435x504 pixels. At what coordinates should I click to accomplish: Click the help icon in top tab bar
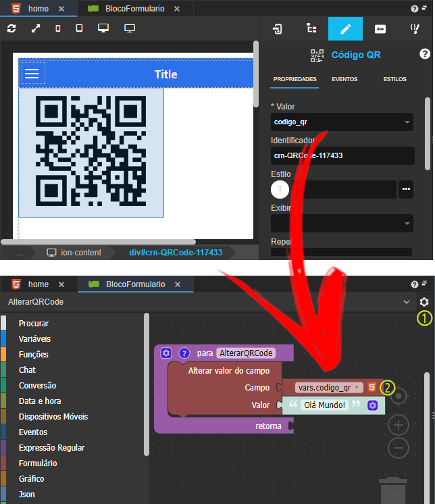[415, 9]
